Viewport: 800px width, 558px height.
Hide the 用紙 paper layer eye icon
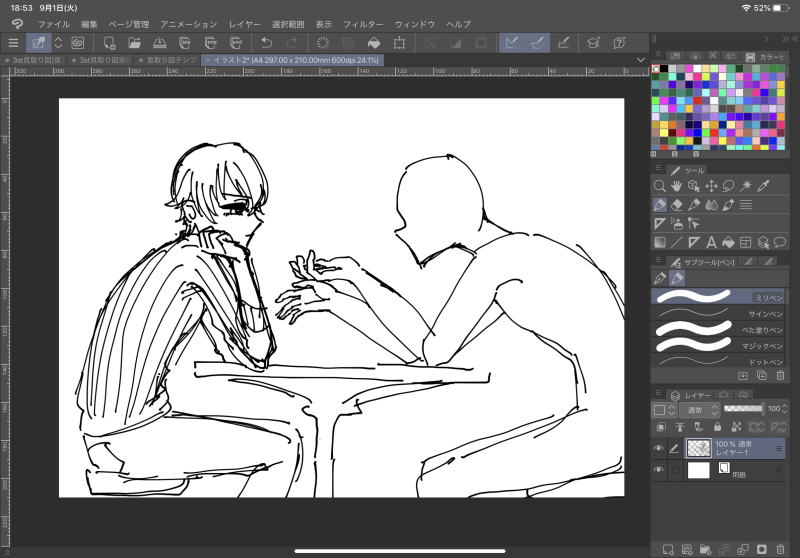click(x=659, y=470)
